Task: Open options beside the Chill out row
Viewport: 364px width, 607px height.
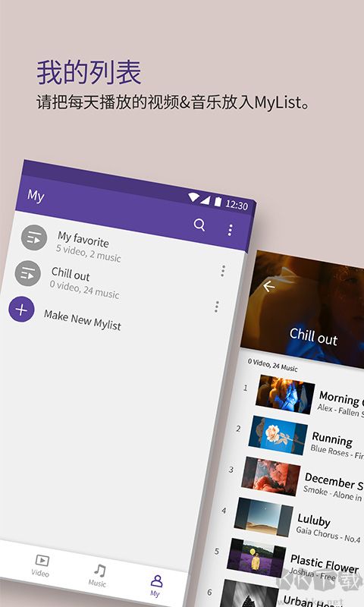Action: coord(223,271)
